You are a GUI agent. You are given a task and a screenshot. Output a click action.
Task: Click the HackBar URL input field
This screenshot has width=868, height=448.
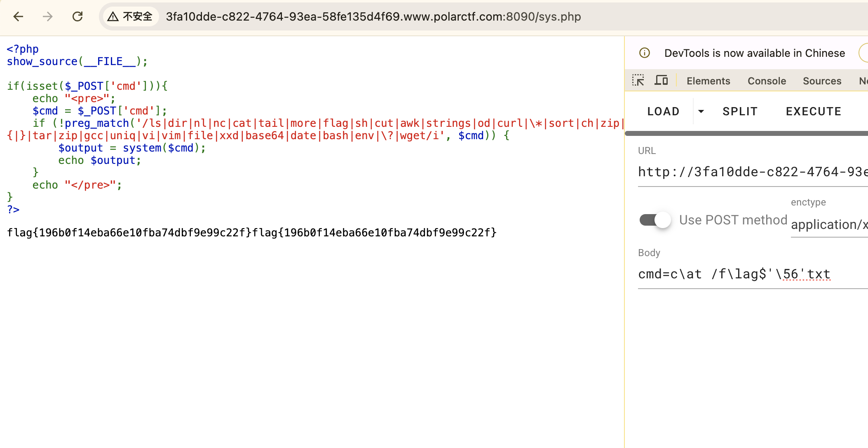click(752, 172)
